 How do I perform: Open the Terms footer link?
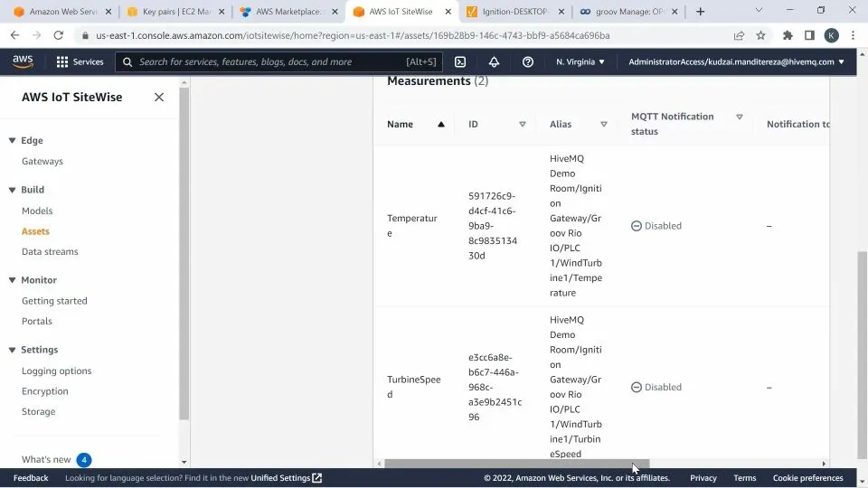click(x=744, y=478)
